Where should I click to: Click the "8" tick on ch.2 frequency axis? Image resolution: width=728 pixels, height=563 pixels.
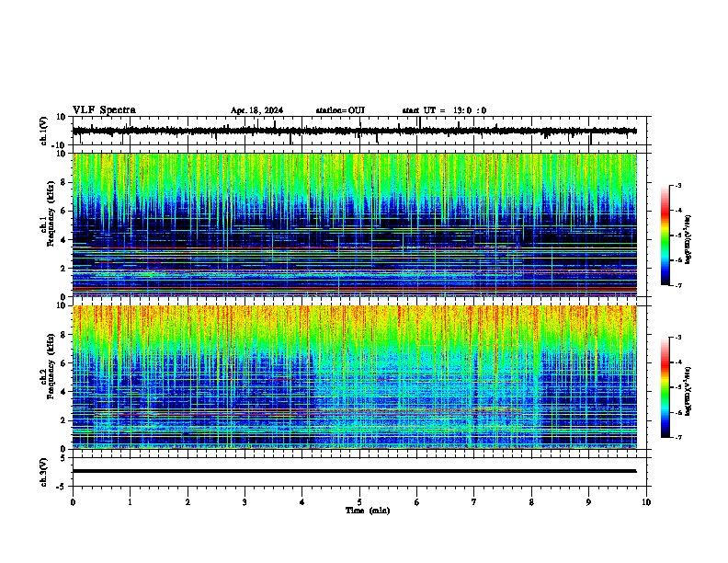pos(64,335)
